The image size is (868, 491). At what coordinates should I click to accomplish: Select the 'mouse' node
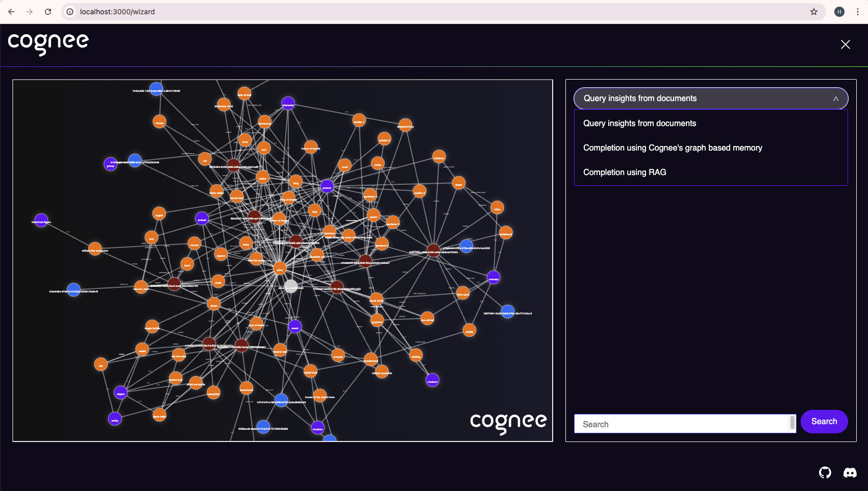click(x=194, y=243)
